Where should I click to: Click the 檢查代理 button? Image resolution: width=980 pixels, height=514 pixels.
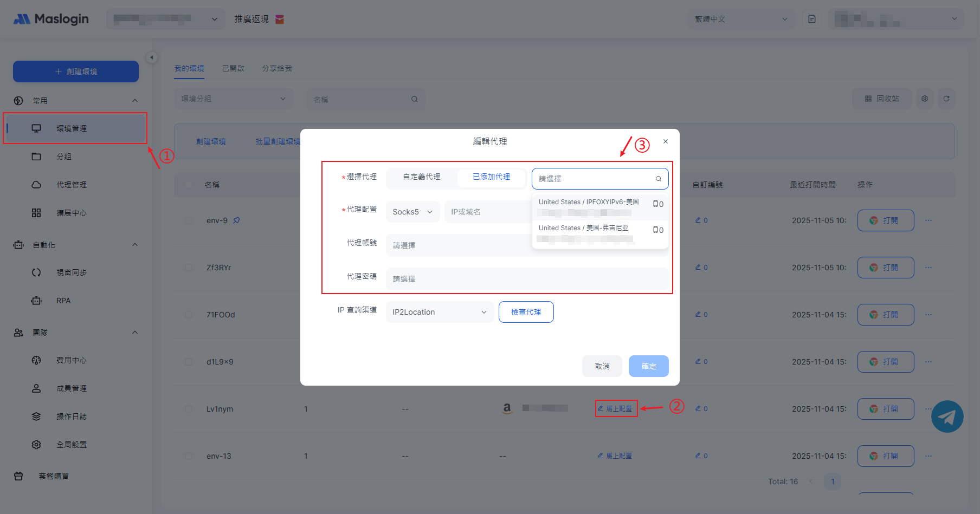coord(526,312)
